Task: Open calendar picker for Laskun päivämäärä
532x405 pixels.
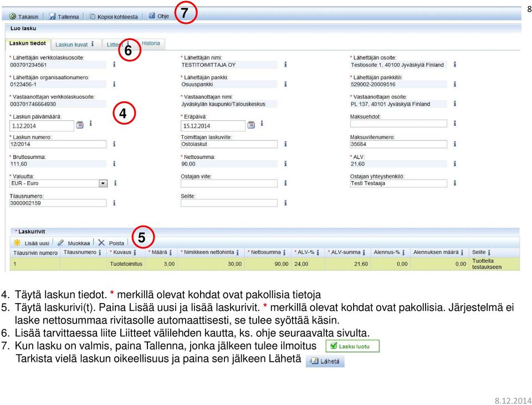Action: point(80,125)
